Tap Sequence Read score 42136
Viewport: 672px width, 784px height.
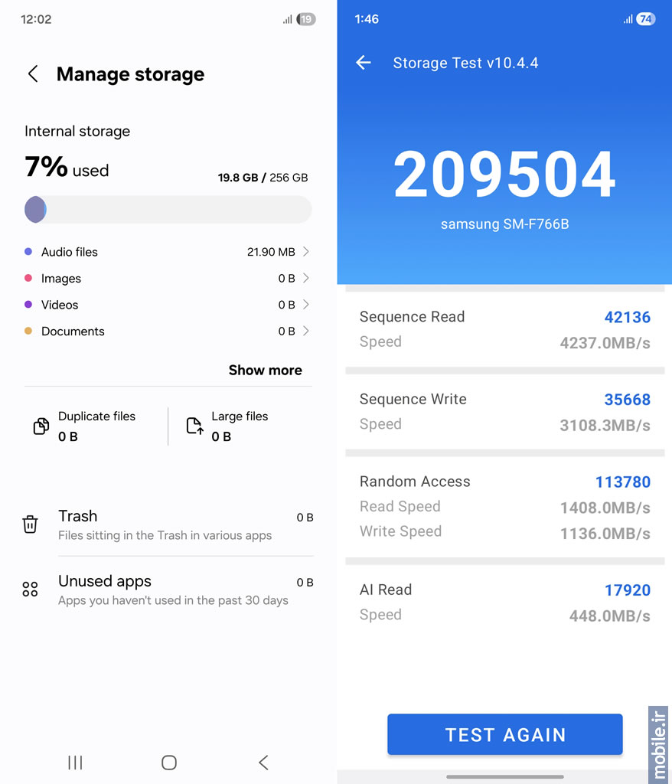[627, 317]
